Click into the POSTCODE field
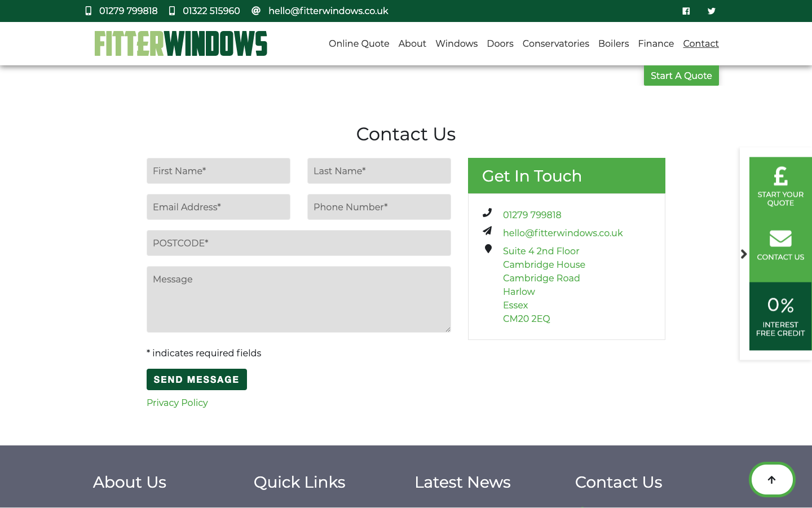This screenshot has width=812, height=508. click(298, 243)
